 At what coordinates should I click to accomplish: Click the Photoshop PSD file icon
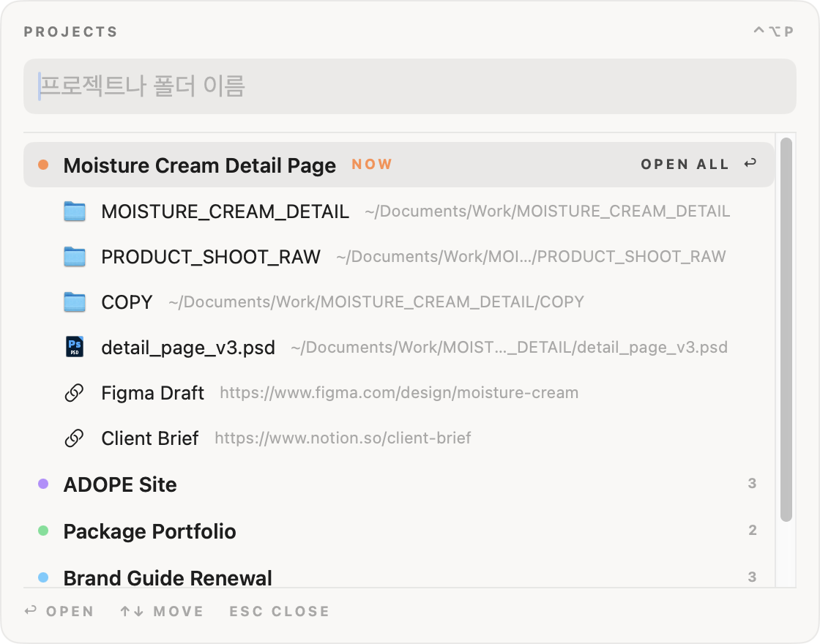point(74,347)
